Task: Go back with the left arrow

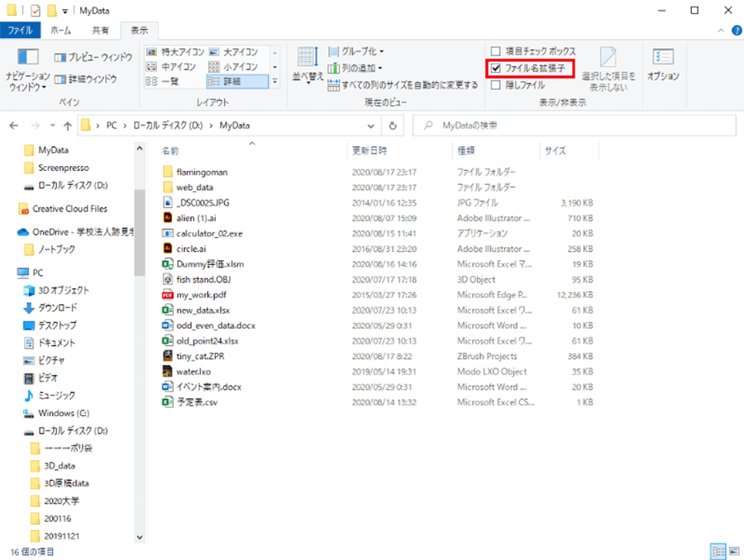Action: point(14,126)
